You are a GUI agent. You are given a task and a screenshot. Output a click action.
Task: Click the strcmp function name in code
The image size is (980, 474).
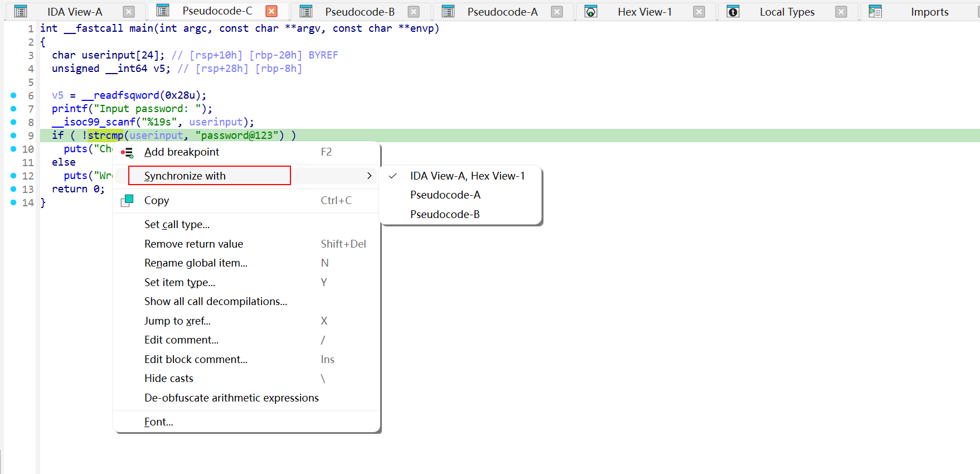point(105,136)
